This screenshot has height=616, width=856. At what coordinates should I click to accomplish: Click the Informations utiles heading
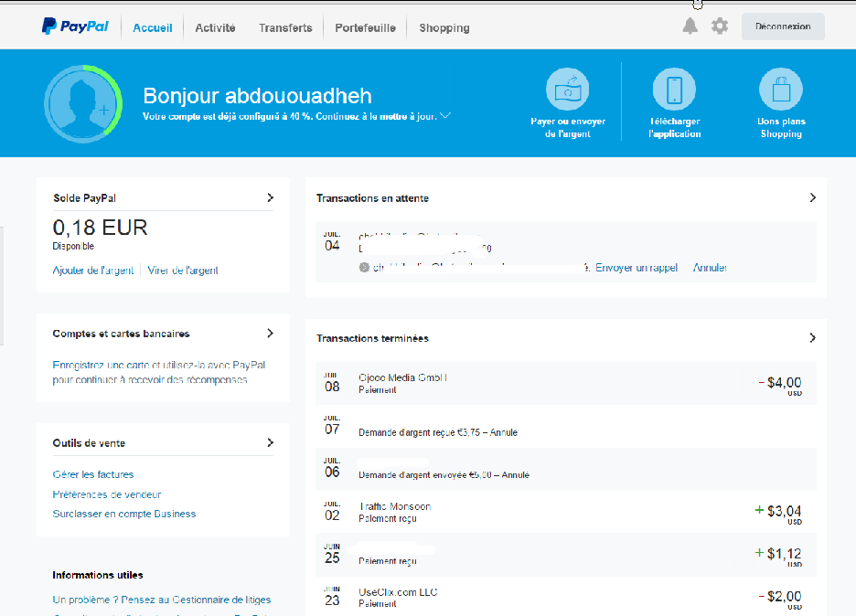[x=98, y=575]
